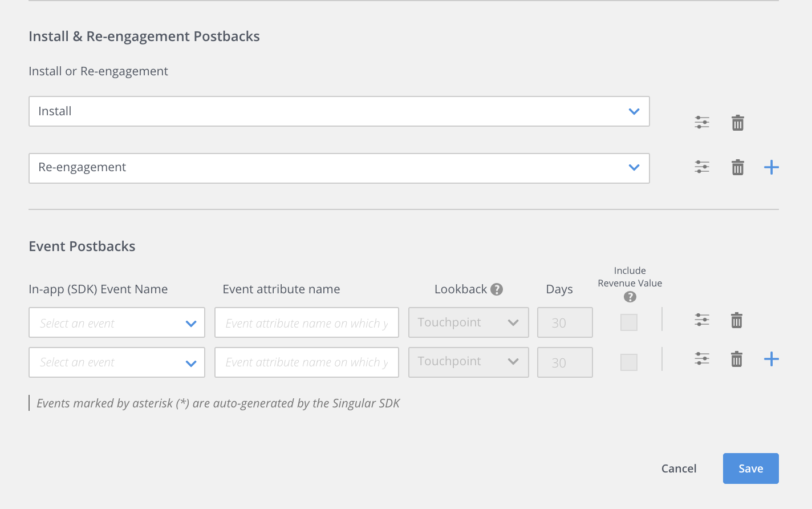
Task: Open Touchpoint lookback dropdown in second event row
Action: [x=469, y=362]
